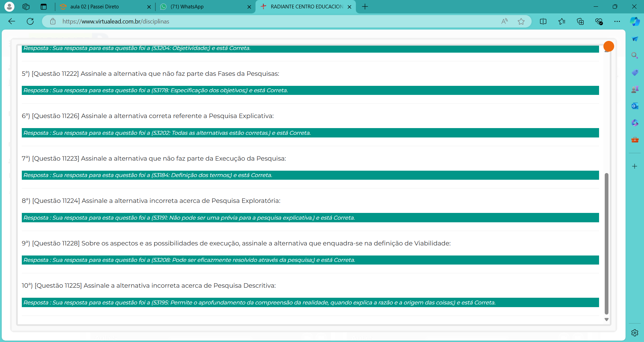
Task: Open Copilot in the sidebar
Action: point(635,21)
